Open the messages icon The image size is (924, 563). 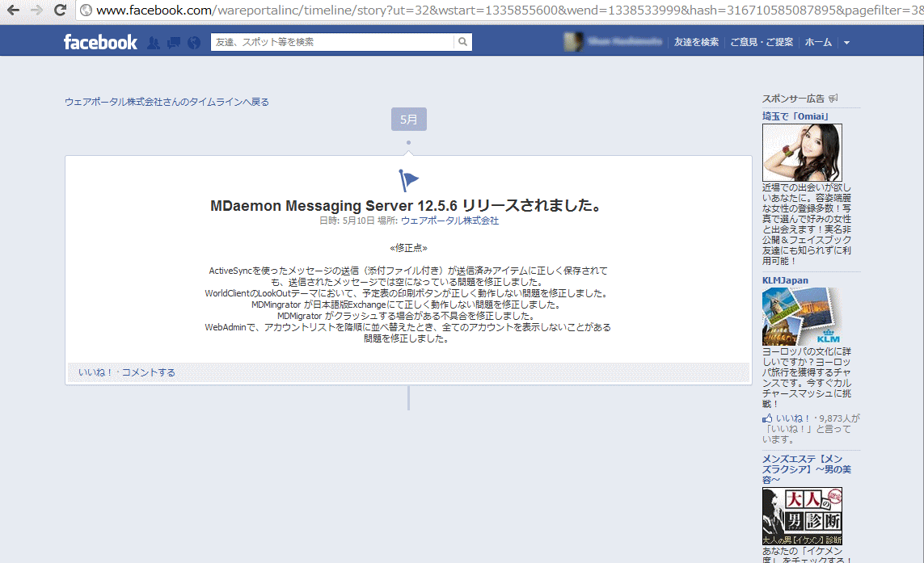pyautogui.click(x=174, y=42)
